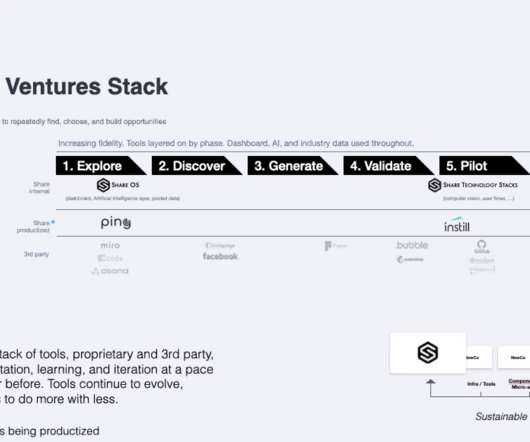Click the GitHub octocat logo
Screen dimensions: 530x442
click(482, 244)
